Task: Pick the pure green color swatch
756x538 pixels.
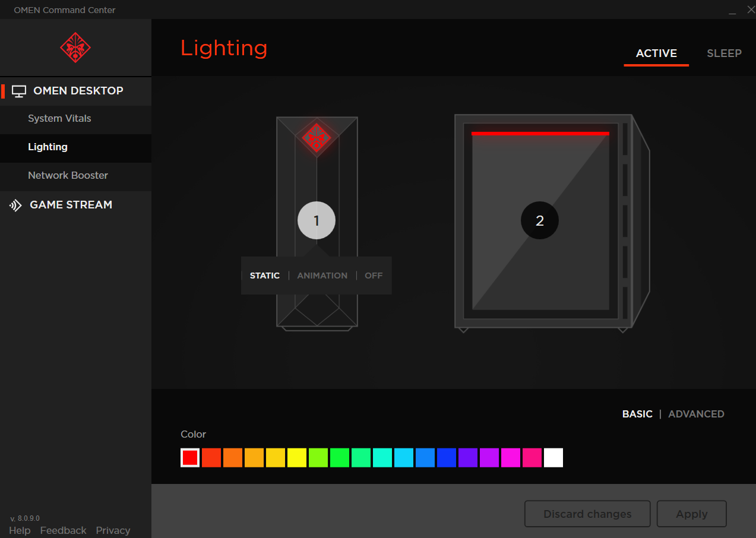Action: [x=340, y=458]
